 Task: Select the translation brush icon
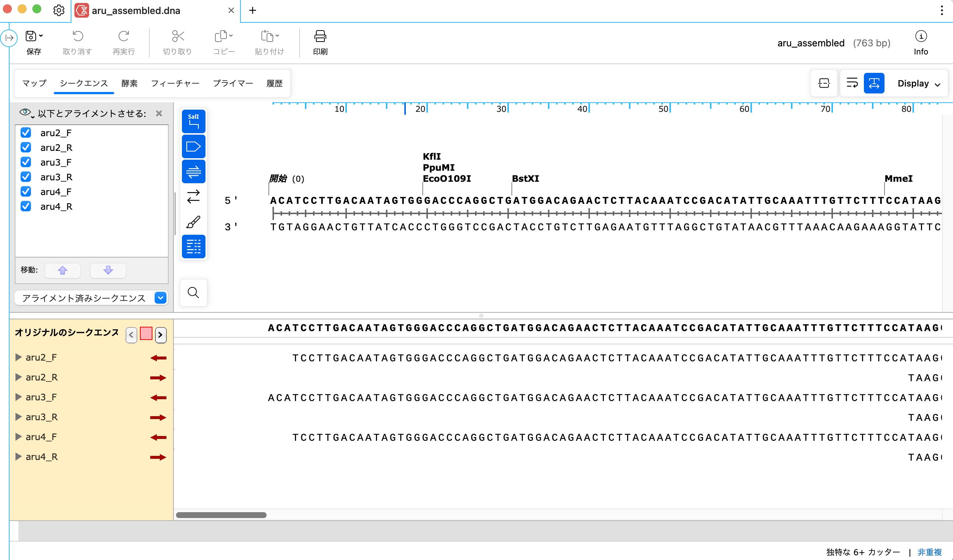coord(193,221)
